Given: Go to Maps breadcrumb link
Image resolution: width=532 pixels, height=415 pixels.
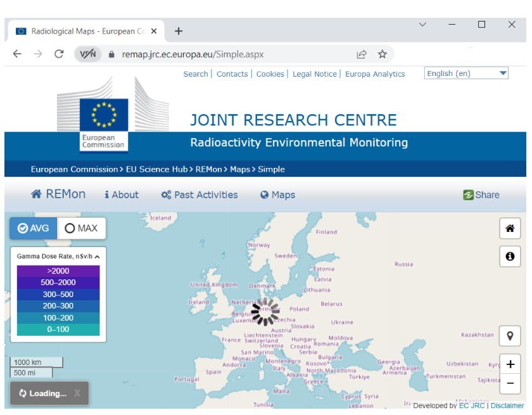Looking at the screenshot, I should click(x=240, y=169).
